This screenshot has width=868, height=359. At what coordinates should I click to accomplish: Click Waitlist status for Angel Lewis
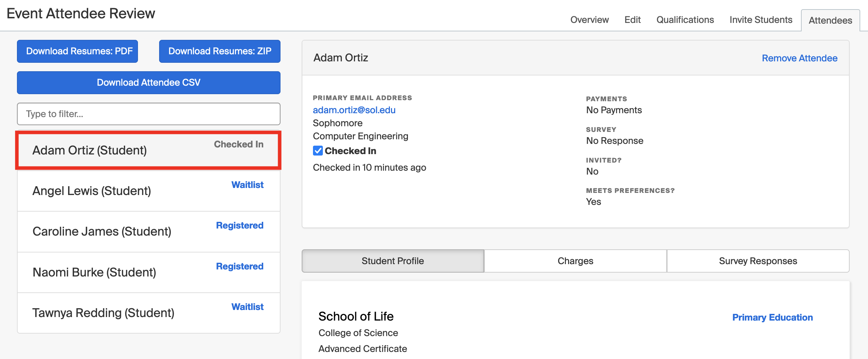(247, 185)
